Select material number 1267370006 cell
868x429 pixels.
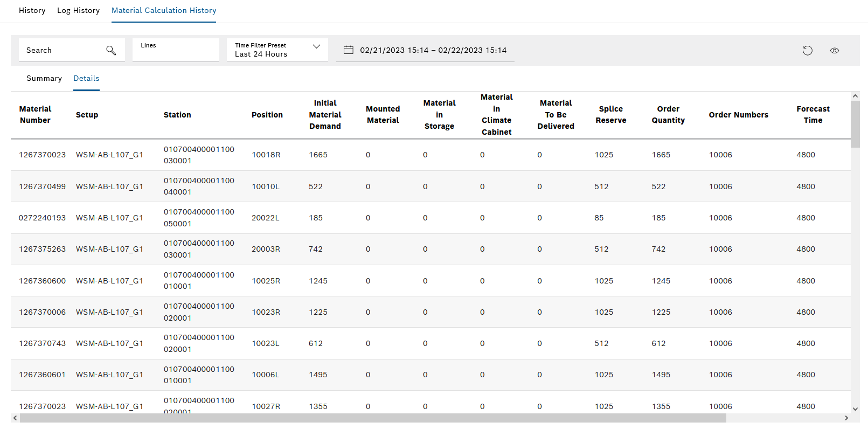click(x=43, y=312)
